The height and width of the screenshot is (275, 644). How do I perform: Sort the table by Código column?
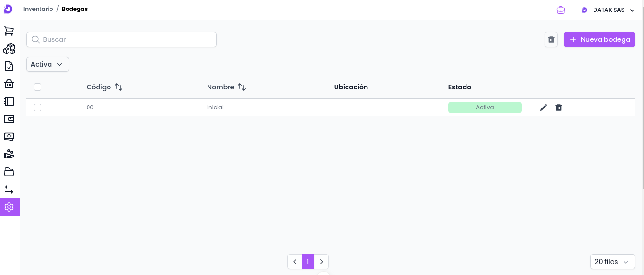point(119,87)
